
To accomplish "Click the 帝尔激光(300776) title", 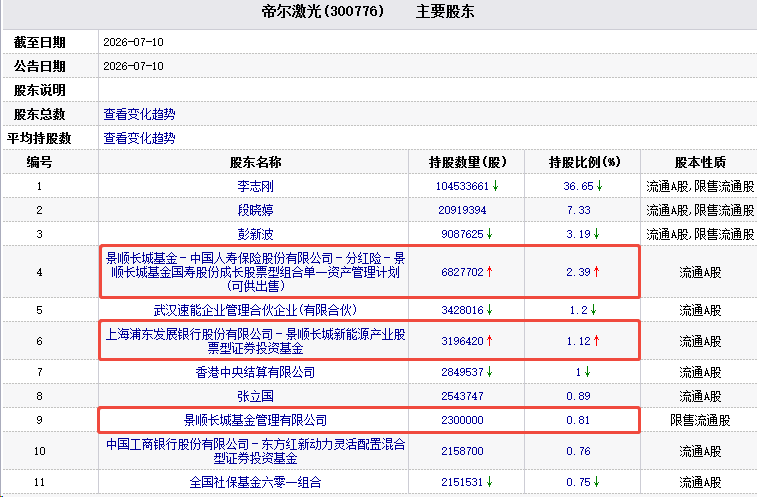I will 322,11.
